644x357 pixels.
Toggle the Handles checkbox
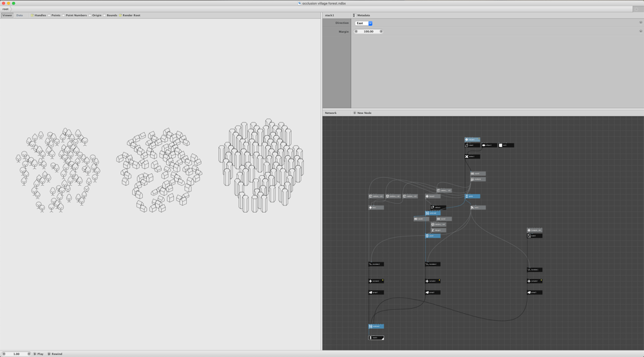pyautogui.click(x=32, y=15)
